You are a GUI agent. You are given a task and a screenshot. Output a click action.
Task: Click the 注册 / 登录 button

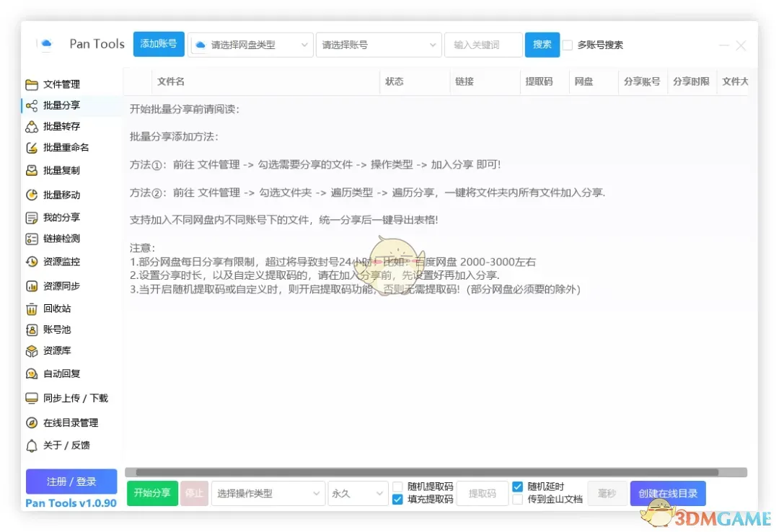pos(71,482)
